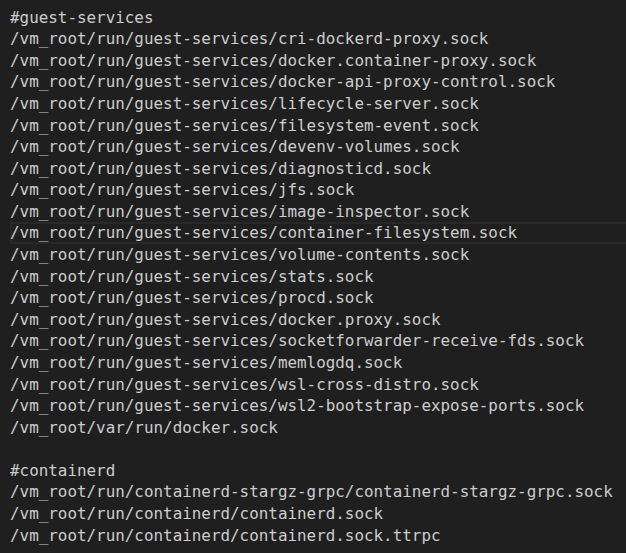Click the wsl2-bootstrap-expose-ports.sock line
The height and width of the screenshot is (553, 626).
[x=296, y=406]
